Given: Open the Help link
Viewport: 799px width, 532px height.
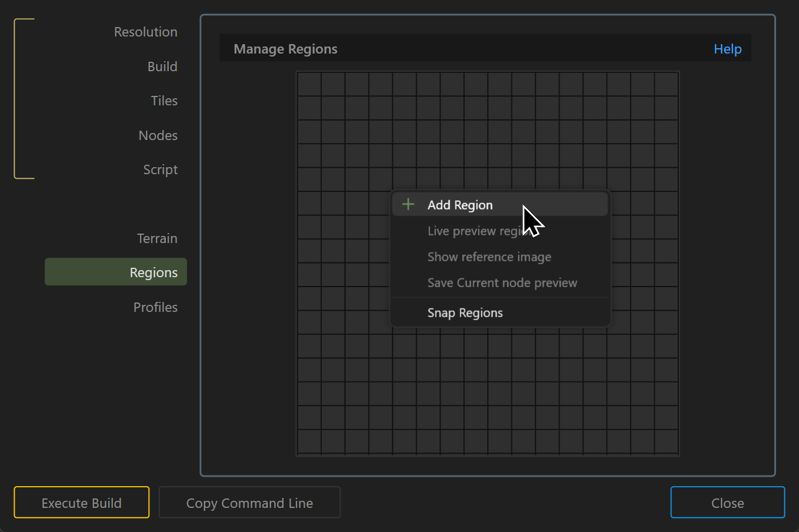Looking at the screenshot, I should coord(727,49).
